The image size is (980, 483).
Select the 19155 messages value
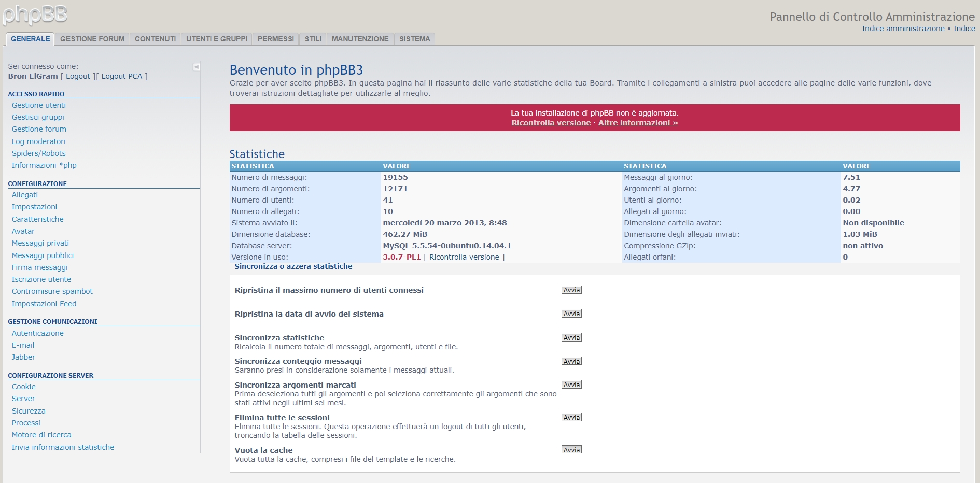point(395,177)
